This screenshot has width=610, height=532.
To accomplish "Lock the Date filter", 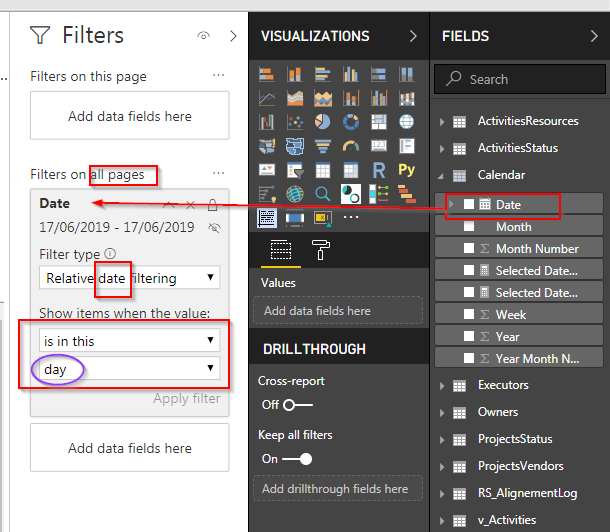I will [212, 205].
